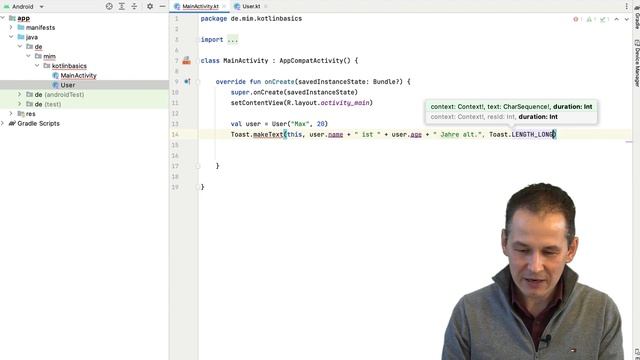Click the MainActivity Kotlin class icon in tree
This screenshot has width=640, height=360.
tap(56, 76)
